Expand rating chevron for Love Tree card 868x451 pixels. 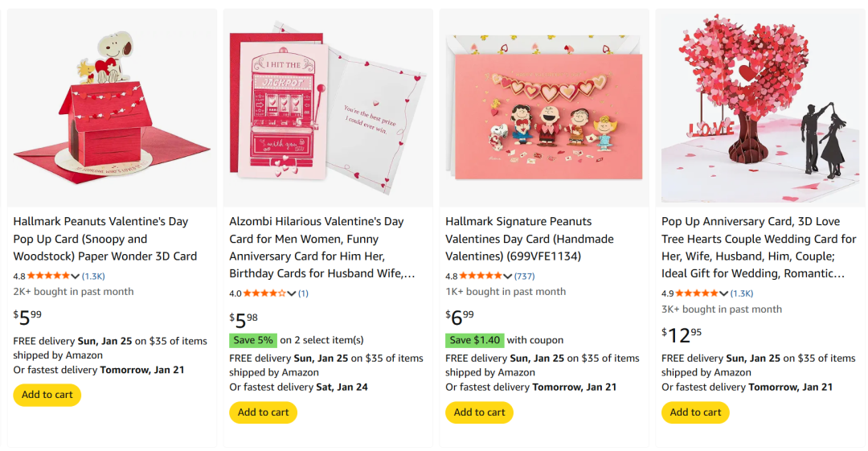[724, 294]
